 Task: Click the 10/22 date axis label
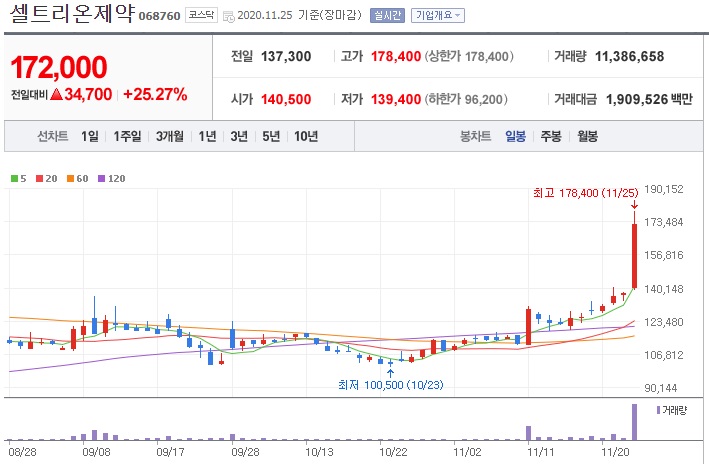click(x=393, y=452)
